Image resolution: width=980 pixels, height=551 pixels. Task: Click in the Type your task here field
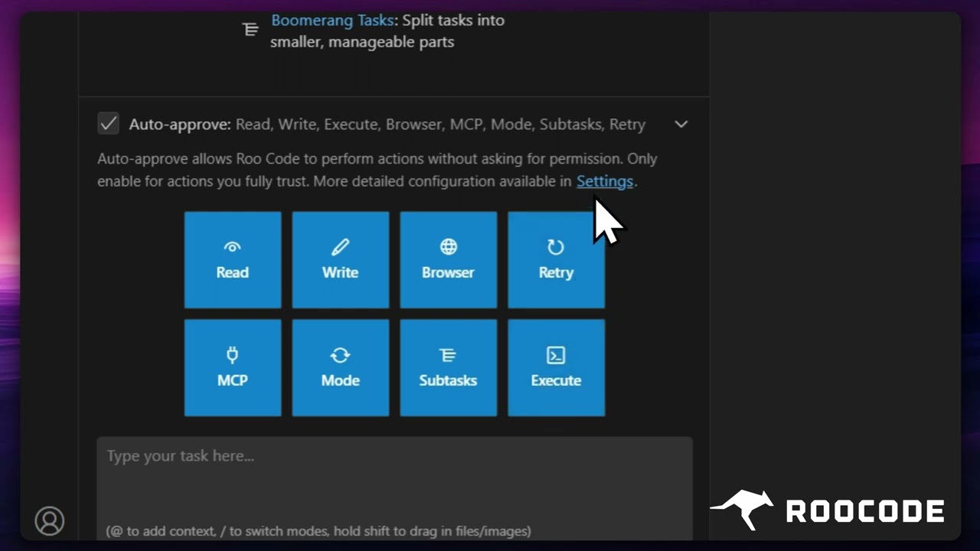[x=394, y=488]
